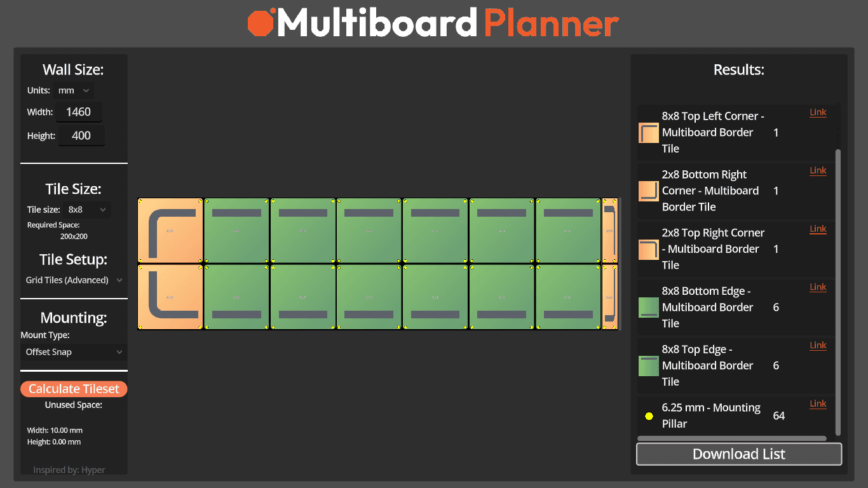Viewport: 868px width, 488px height.
Task: Open the Link for 8x8 Top Left Corner tile
Action: click(x=818, y=112)
